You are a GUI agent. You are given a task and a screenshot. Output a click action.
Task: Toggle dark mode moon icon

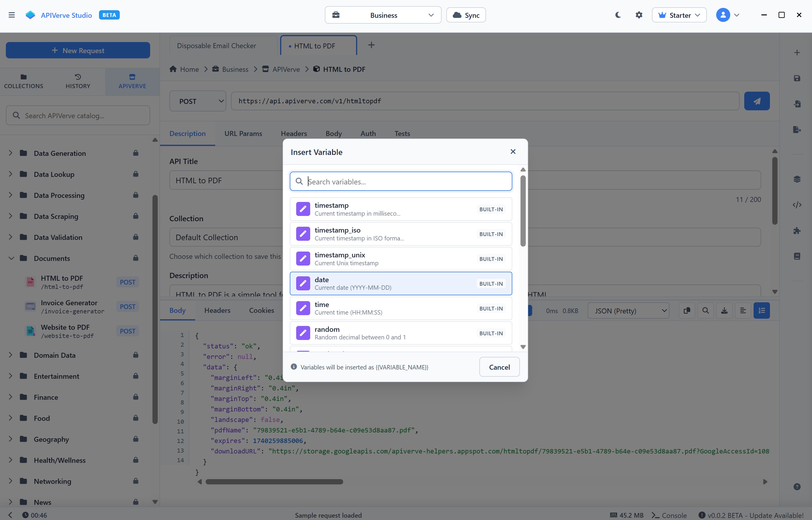618,15
